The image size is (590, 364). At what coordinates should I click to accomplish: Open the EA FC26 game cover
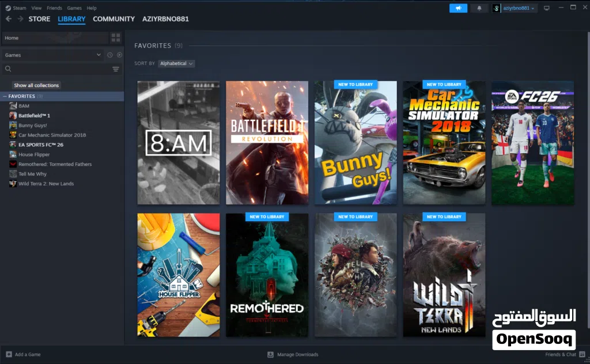(x=533, y=143)
